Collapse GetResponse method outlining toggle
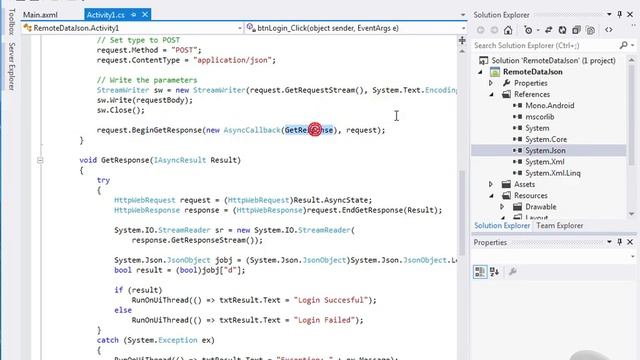Screen dimensions: 640x360 click(40, 160)
